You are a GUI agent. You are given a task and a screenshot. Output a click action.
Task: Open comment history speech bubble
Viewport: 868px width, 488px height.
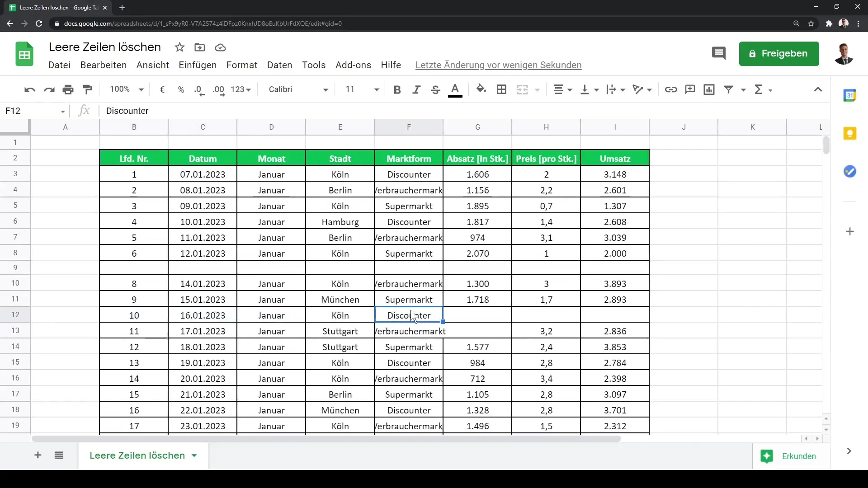718,53
